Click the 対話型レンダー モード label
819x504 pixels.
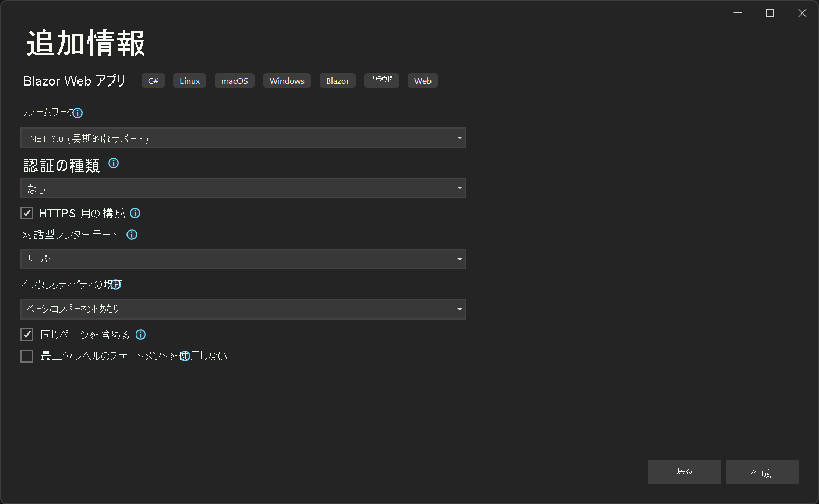pos(70,235)
